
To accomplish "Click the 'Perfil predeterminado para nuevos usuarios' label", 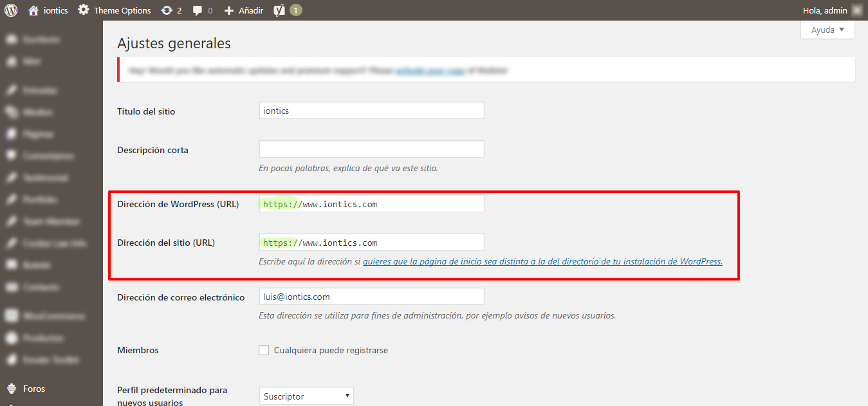I will coord(172,396).
